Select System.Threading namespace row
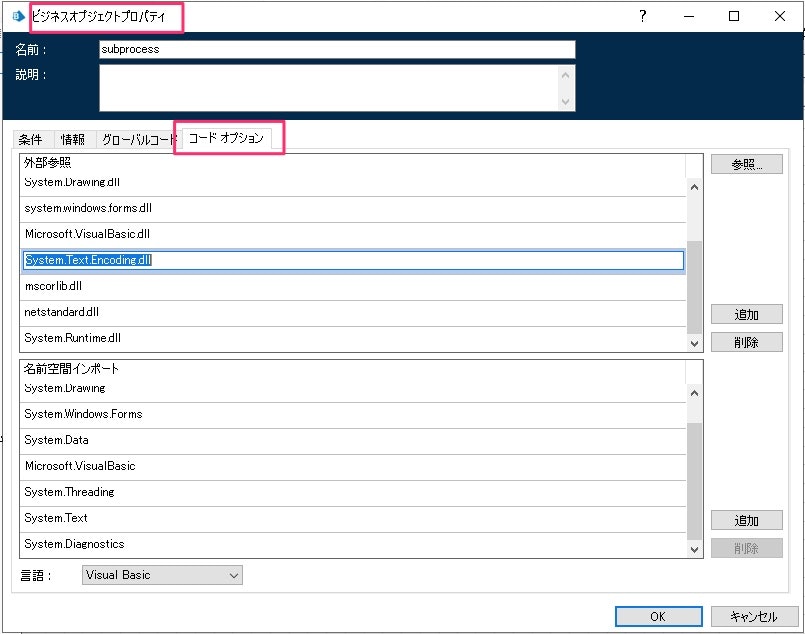Image resolution: width=805 pixels, height=634 pixels. (x=353, y=493)
